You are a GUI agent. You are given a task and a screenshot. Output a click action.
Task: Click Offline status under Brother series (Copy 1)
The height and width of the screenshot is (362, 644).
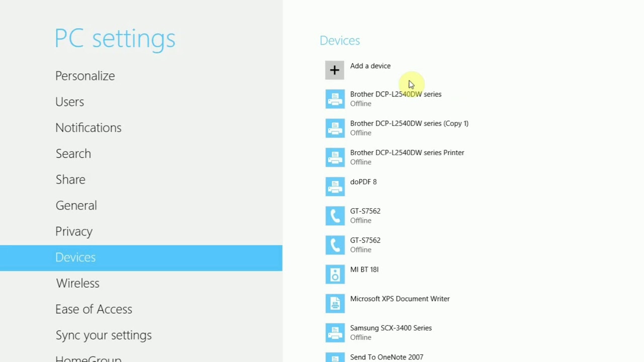(x=361, y=133)
